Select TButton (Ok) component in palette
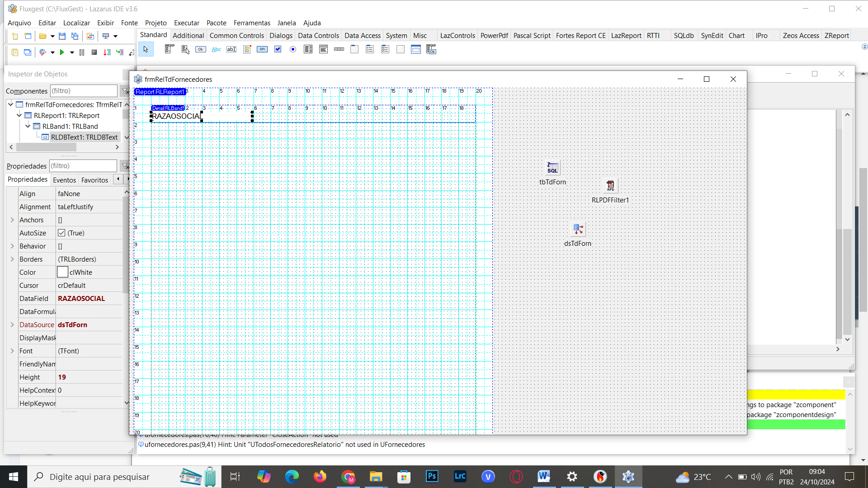Screen dimensions: 868x488 [x=201, y=49]
